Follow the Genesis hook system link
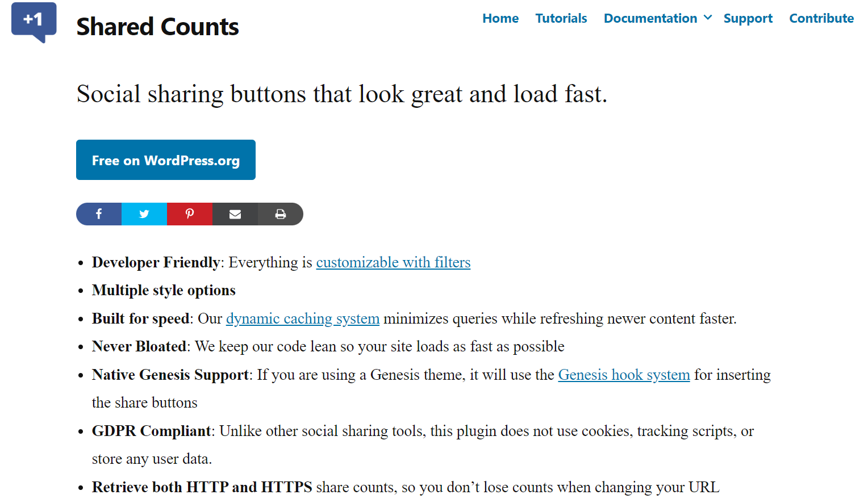This screenshot has width=868, height=503. point(624,375)
